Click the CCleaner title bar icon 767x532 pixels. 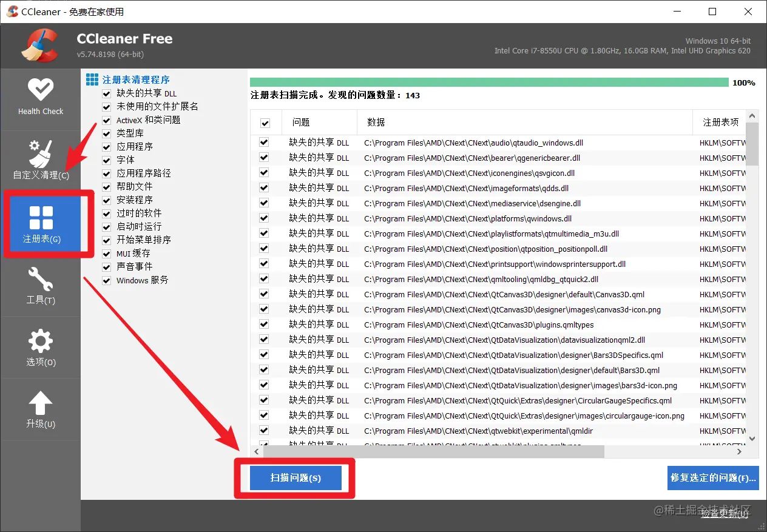point(12,12)
